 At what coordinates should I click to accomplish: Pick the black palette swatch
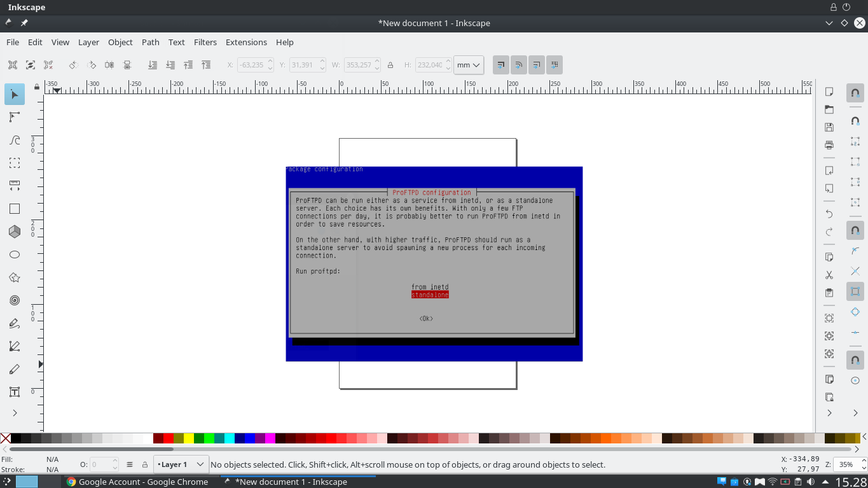(x=16, y=438)
